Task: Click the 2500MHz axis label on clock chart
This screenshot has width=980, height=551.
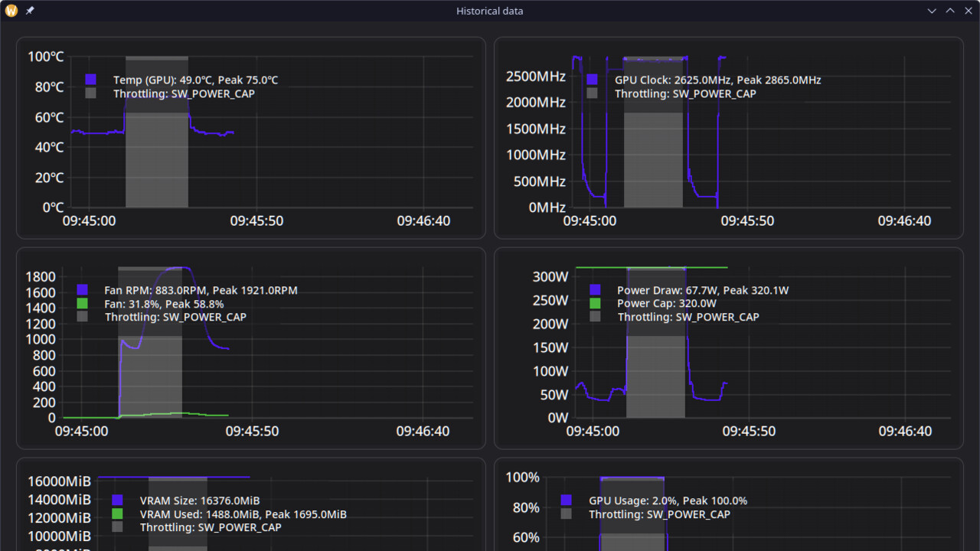Action: point(536,77)
